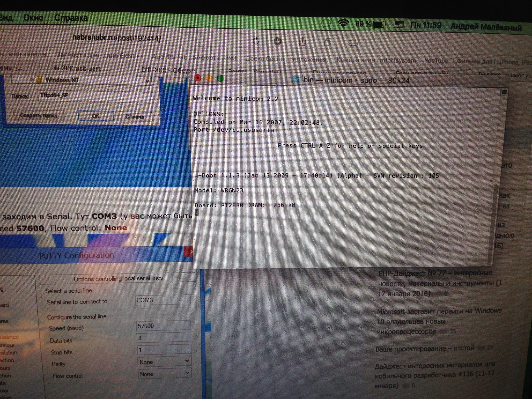Click the keyboard input flag icon
The image size is (532, 399).
coord(399,25)
